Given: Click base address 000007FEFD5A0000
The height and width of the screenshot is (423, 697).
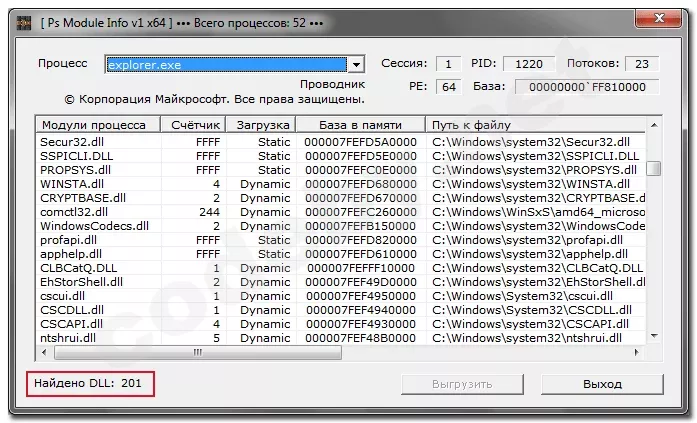Looking at the screenshot, I should point(361,142).
